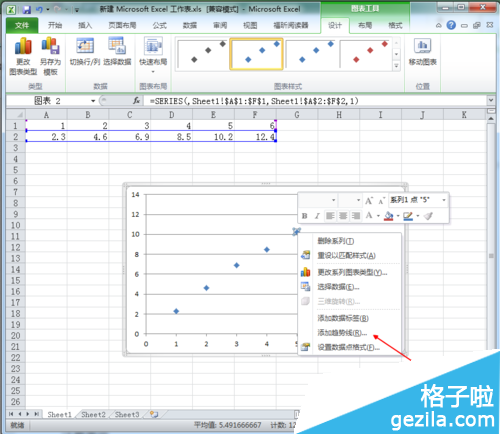The image size is (500, 434).
Task: Click align right in mini toolbar
Action: click(356, 216)
